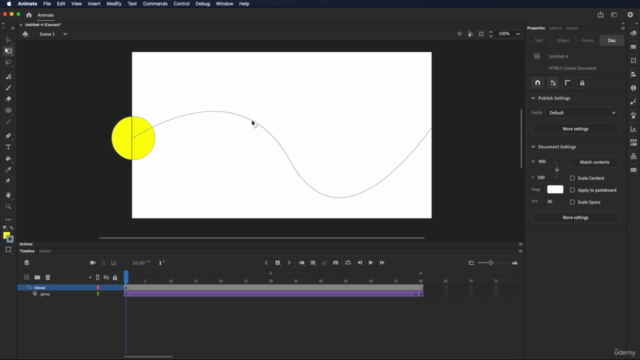Open the Insert menu
The image size is (640, 360).
coord(94,4)
